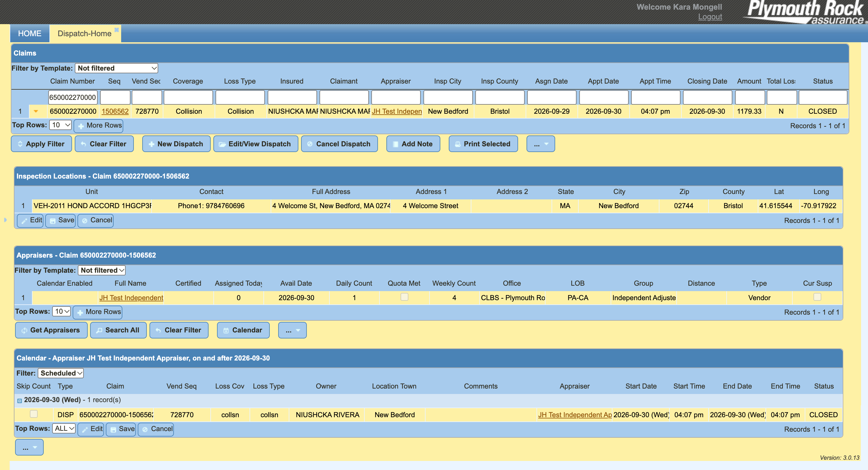The width and height of the screenshot is (868, 470).
Task: Click Clear Filter under Appraisers grid
Action: click(179, 330)
